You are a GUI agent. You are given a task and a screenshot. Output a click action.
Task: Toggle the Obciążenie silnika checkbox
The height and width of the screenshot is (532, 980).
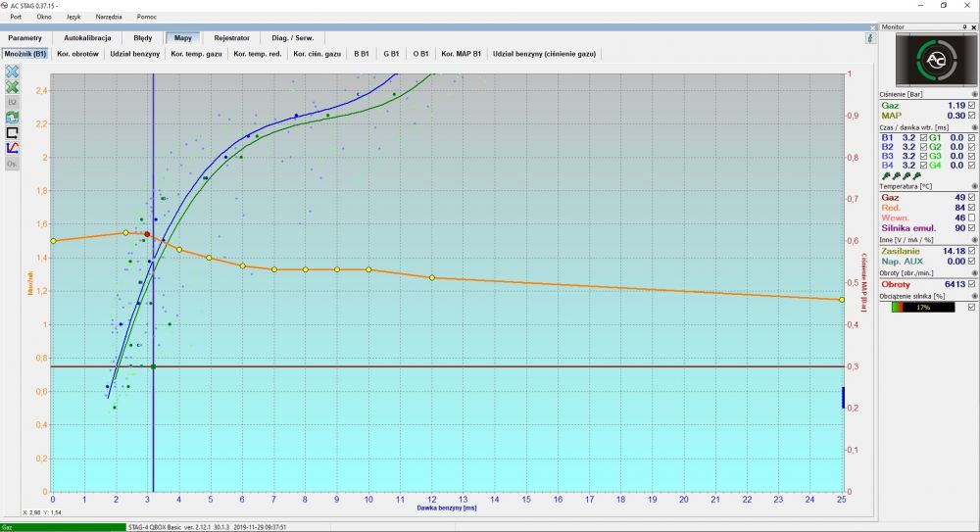[x=971, y=307]
